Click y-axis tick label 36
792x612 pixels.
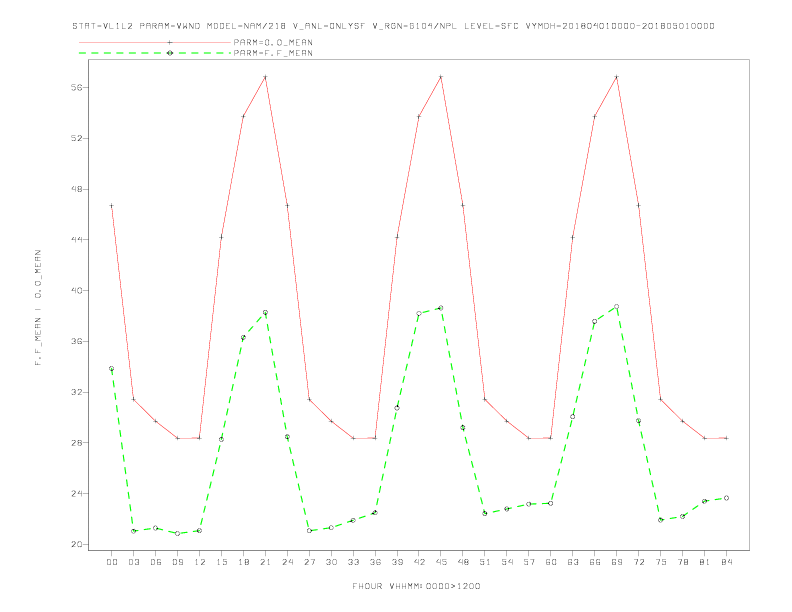point(77,341)
